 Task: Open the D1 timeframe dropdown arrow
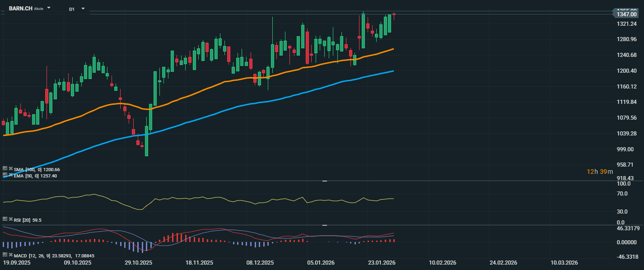click(x=83, y=9)
